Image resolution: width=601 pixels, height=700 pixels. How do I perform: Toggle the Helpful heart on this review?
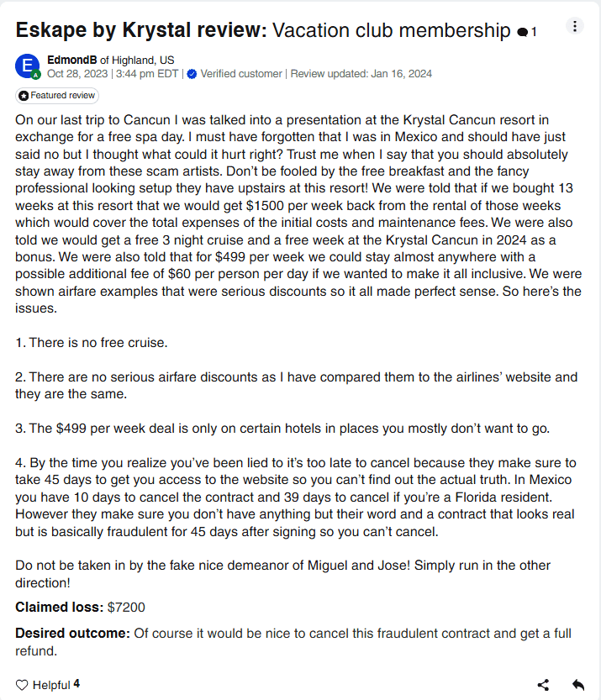click(23, 685)
